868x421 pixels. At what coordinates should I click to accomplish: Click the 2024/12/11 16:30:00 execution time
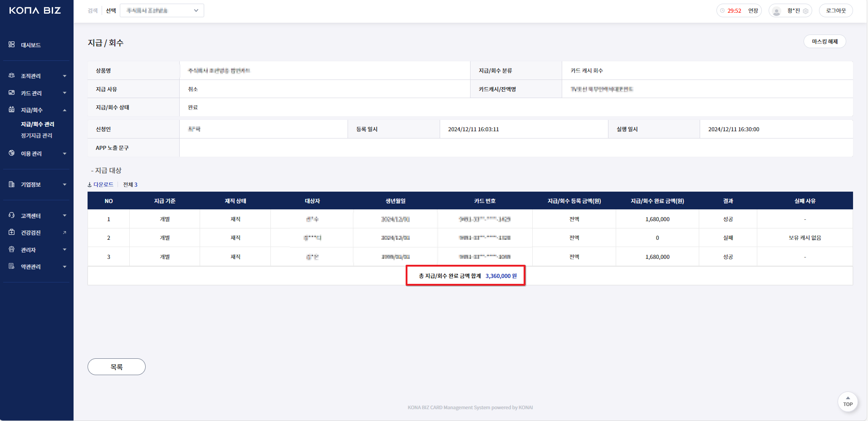[x=734, y=129]
